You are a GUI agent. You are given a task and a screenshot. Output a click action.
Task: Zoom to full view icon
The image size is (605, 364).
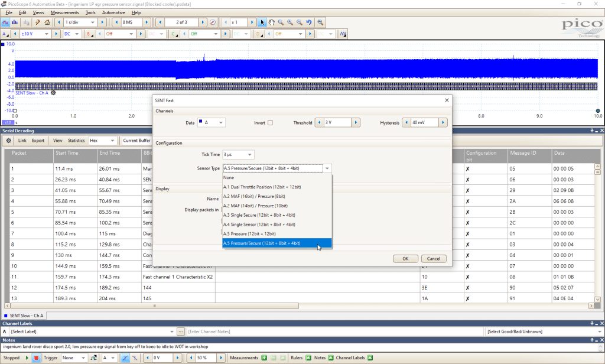point(320,22)
